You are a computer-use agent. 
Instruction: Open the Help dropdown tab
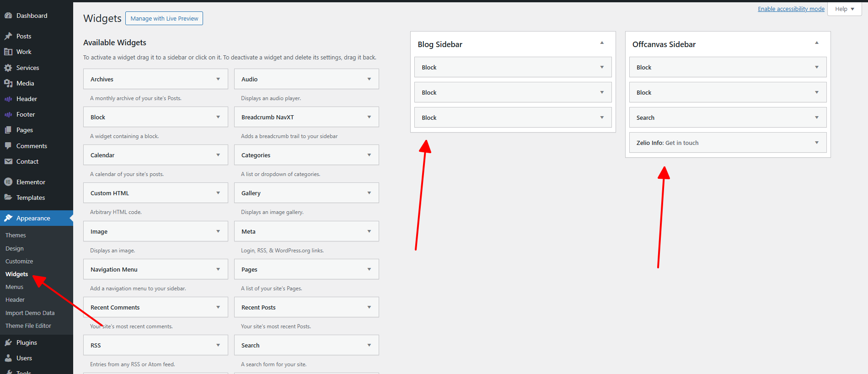click(844, 9)
